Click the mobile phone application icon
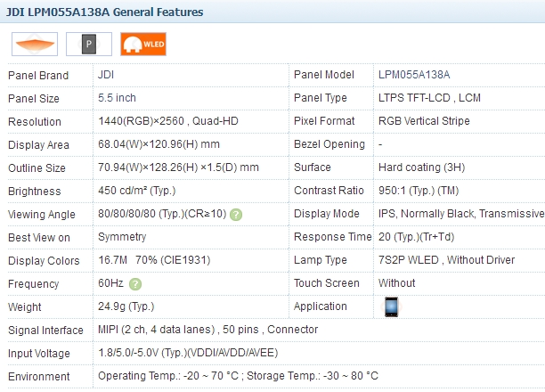545x392 pixels. coord(391,306)
